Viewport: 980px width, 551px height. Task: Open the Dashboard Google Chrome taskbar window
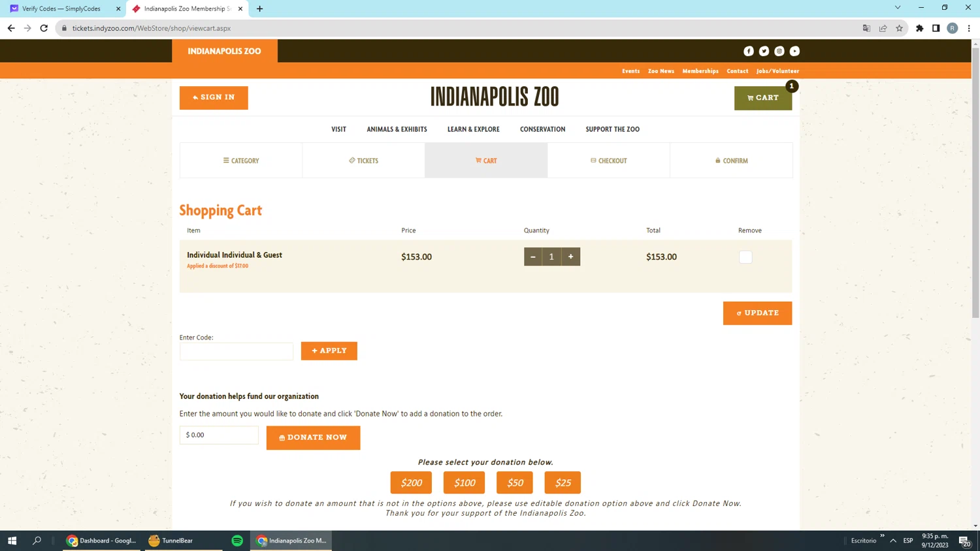point(101,541)
